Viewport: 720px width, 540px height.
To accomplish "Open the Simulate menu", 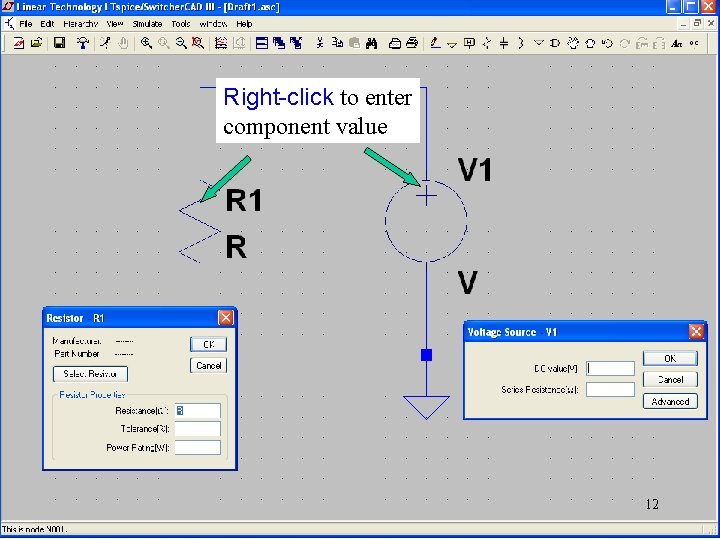I will (147, 24).
